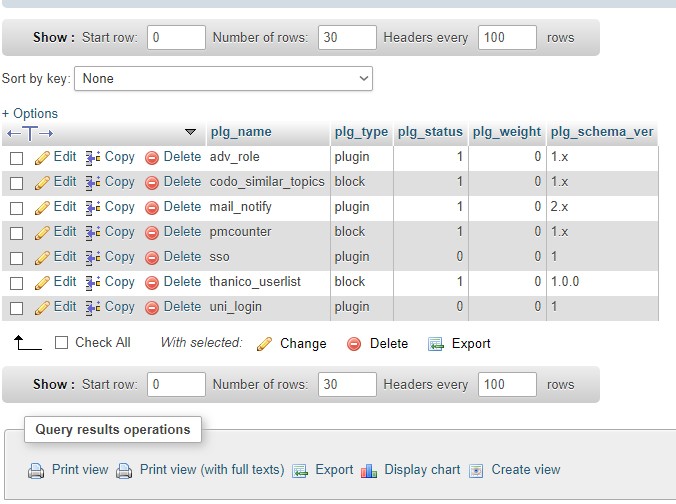Screen dimensions: 676x504
Task: Tick the checkbox for adv_role row
Action: click(x=16, y=158)
